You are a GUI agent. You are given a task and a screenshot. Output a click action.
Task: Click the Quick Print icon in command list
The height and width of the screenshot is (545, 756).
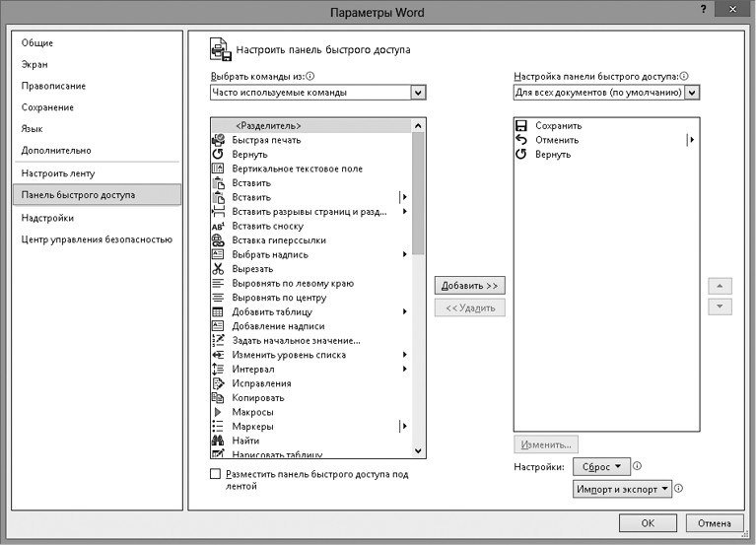pyautogui.click(x=218, y=140)
